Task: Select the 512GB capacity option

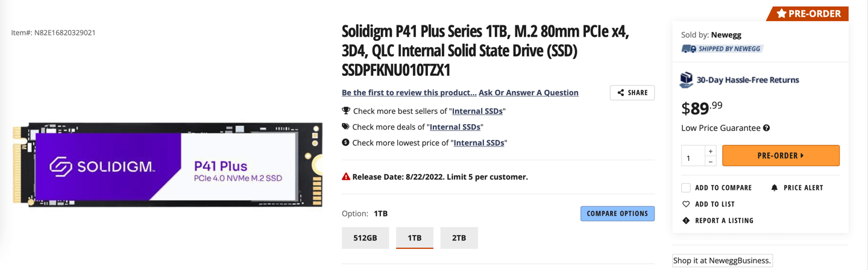Action: 365,237
